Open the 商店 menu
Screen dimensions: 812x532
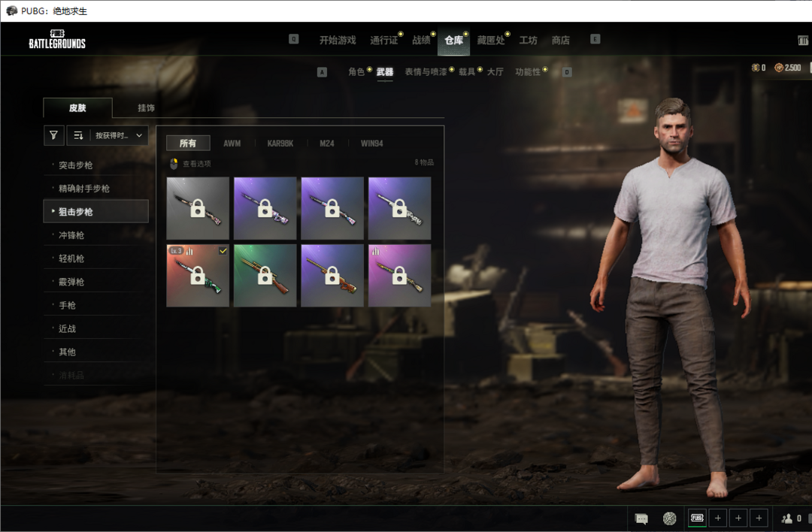pos(560,40)
